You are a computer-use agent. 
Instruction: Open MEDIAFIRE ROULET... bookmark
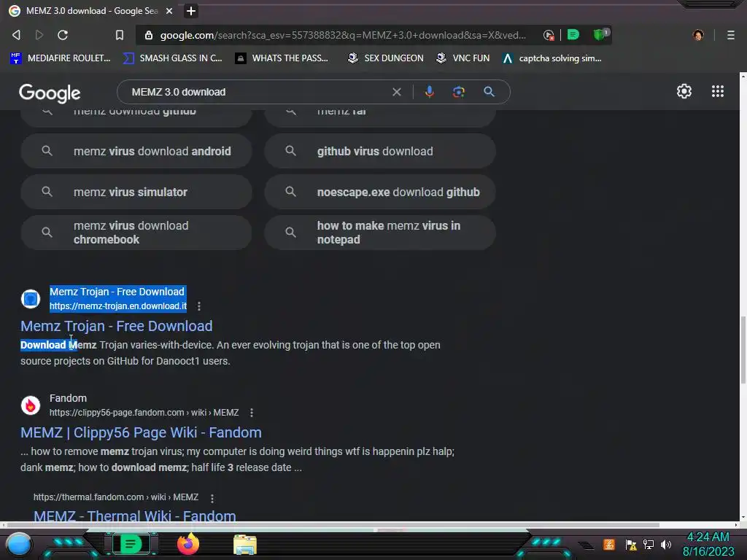61,58
